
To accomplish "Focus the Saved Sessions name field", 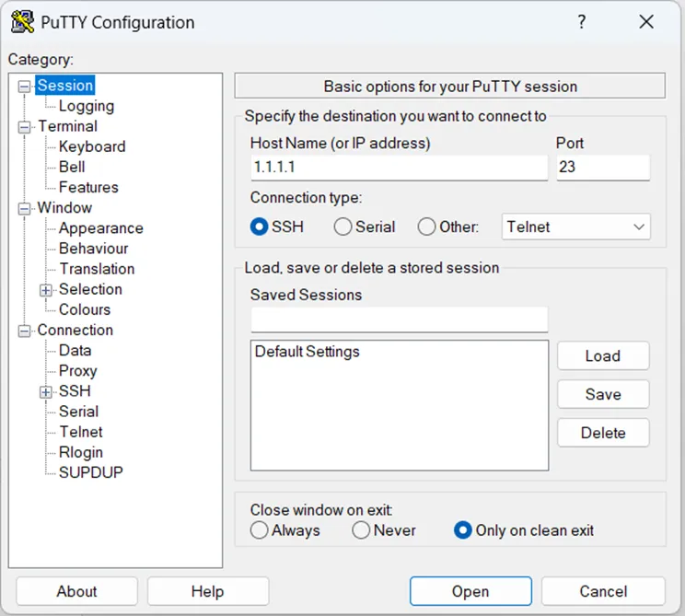I will click(400, 320).
